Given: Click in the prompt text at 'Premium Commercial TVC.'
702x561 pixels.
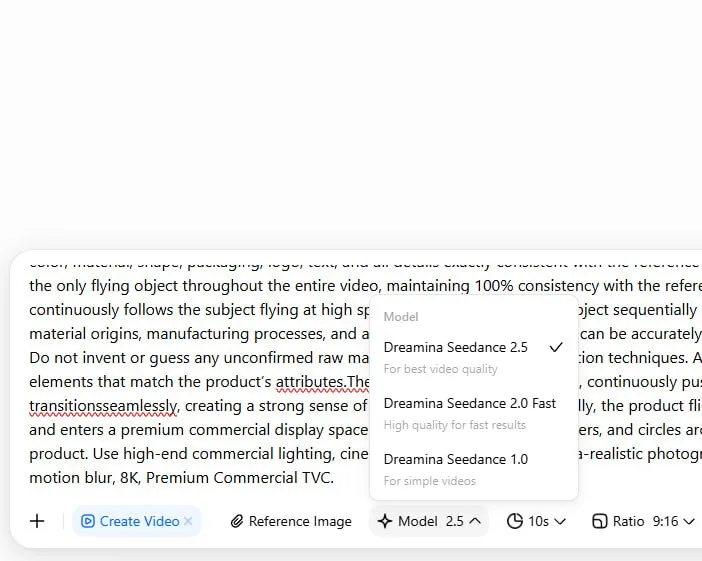Looking at the screenshot, I should (240, 478).
